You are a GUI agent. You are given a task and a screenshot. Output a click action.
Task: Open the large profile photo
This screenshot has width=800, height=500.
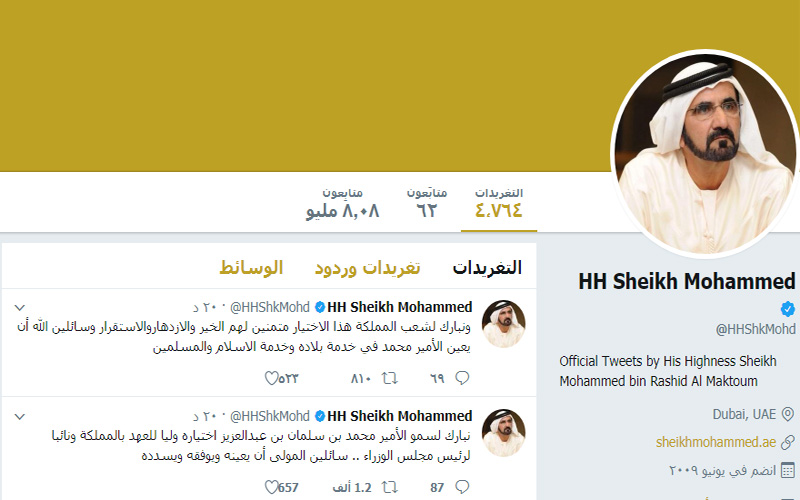pyautogui.click(x=707, y=153)
